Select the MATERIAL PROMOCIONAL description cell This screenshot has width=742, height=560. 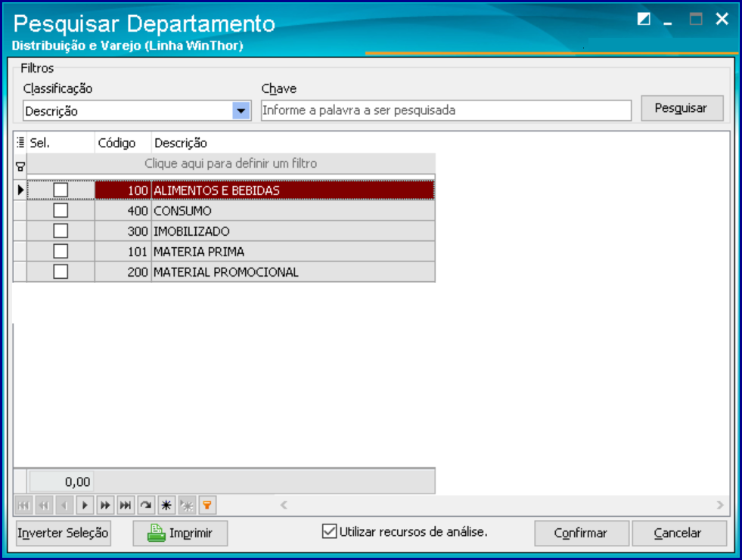tap(293, 272)
